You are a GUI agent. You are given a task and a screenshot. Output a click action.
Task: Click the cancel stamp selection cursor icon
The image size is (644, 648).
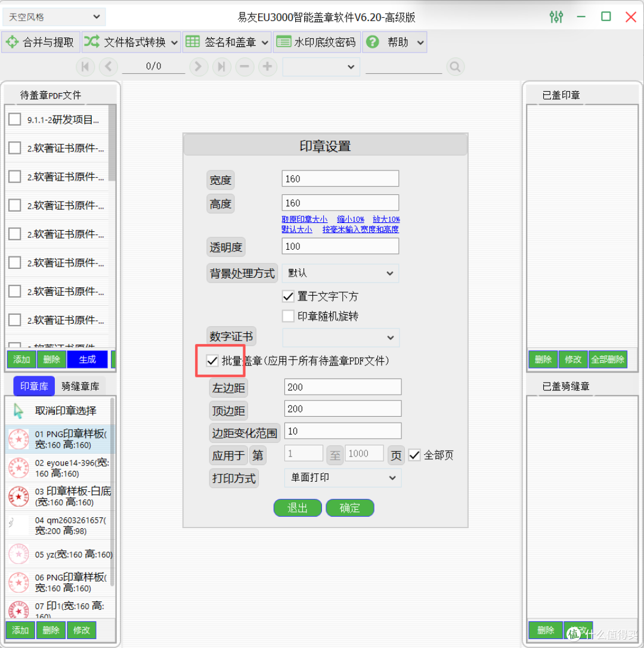tap(18, 411)
